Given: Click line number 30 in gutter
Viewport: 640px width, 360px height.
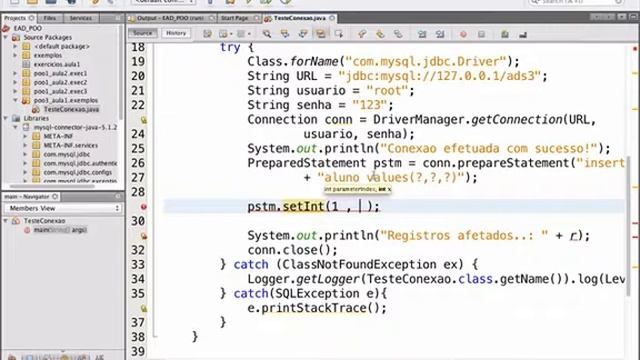Looking at the screenshot, I should coord(138,221).
